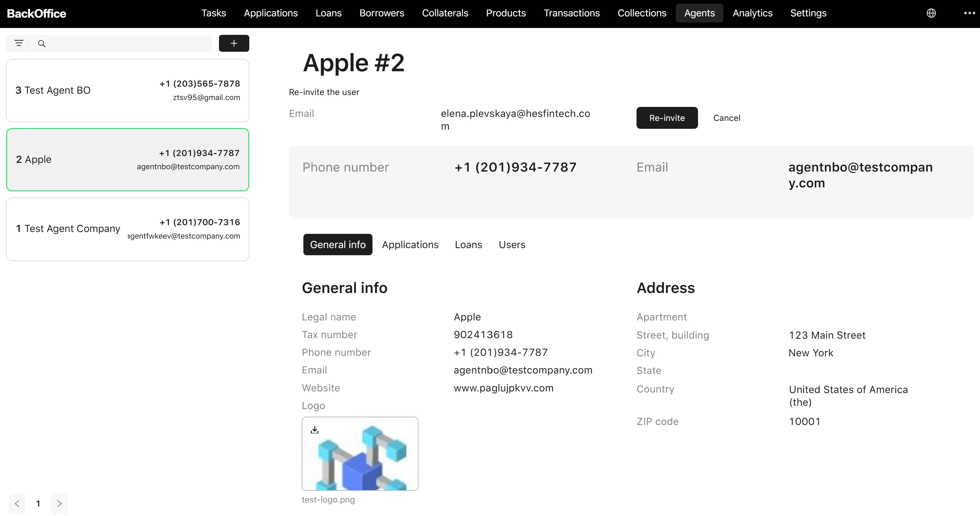Viewport: 980px width, 516px height.
Task: Open Settings in top navigation
Action: [x=809, y=13]
